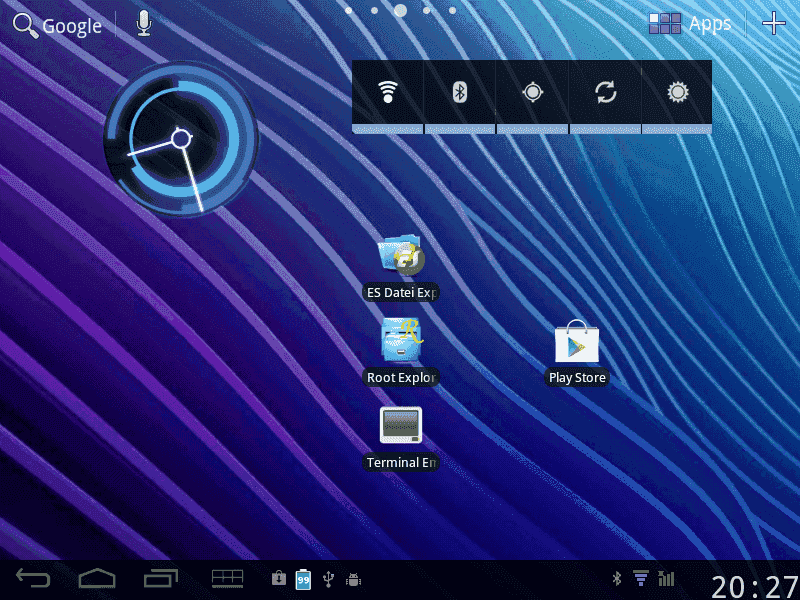Switch to the first home screen page dot
Image resolution: width=800 pixels, height=600 pixels.
click(x=348, y=10)
